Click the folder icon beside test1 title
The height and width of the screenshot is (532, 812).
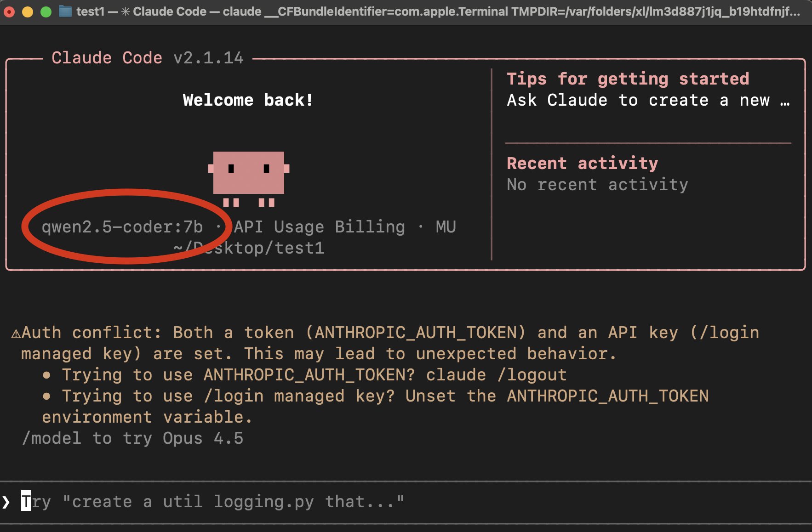pyautogui.click(x=66, y=11)
